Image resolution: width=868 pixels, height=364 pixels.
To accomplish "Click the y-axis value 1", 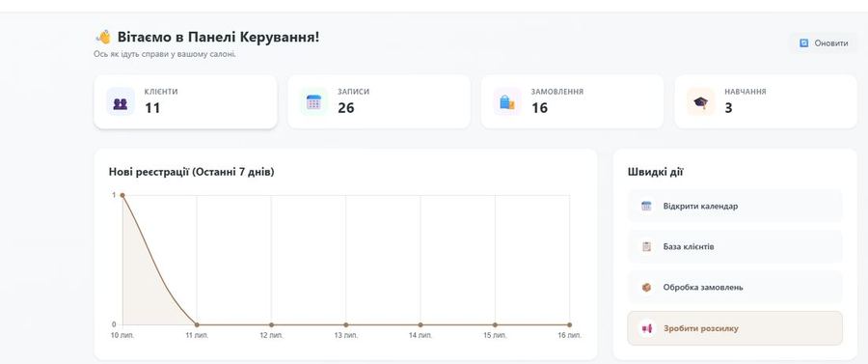I will click(114, 195).
